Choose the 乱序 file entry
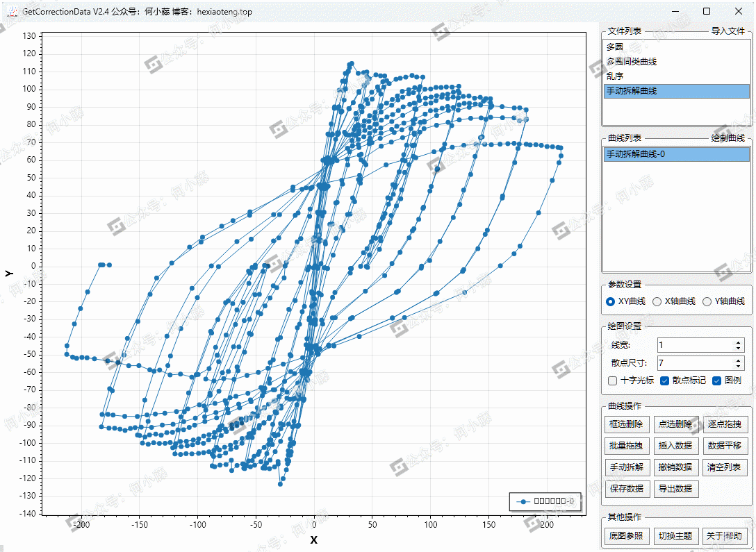Screen dimensions: 756x552 point(615,76)
